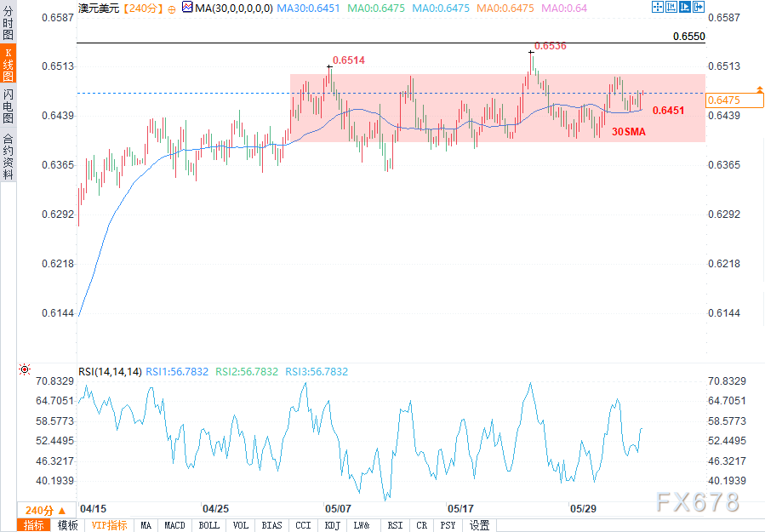This screenshot has height=532, width=765.
Task: Click the scroll-to-chart-start icon
Action: tap(671, 7)
